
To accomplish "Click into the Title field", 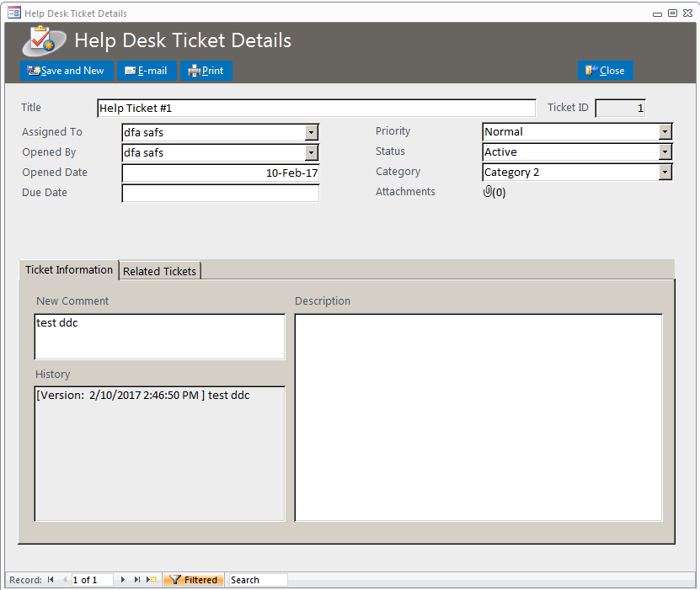I will [316, 109].
